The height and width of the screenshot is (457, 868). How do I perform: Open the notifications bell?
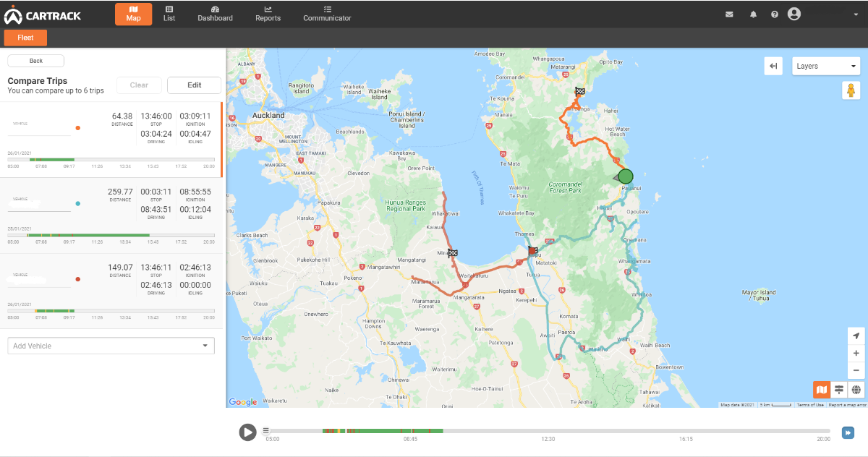click(x=753, y=14)
